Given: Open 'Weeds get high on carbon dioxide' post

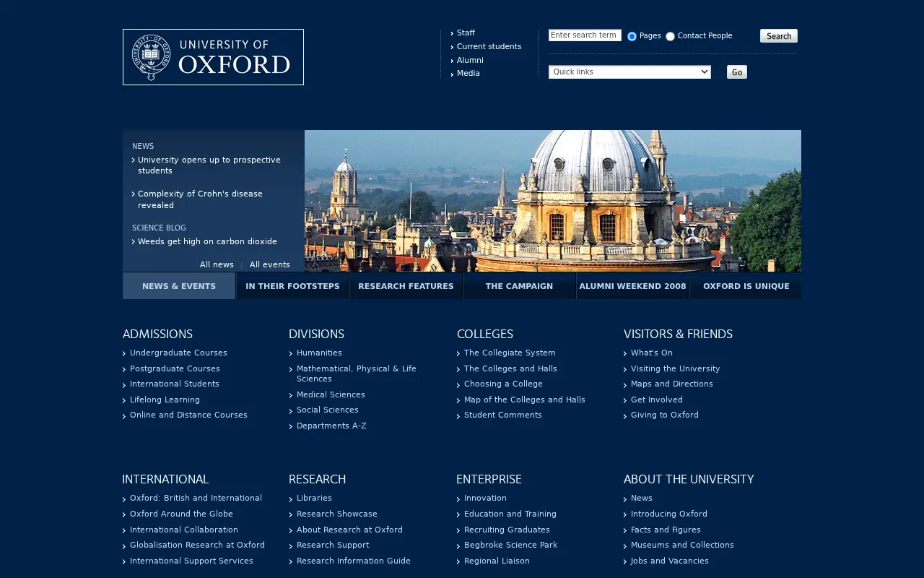Looking at the screenshot, I should 207,241.
